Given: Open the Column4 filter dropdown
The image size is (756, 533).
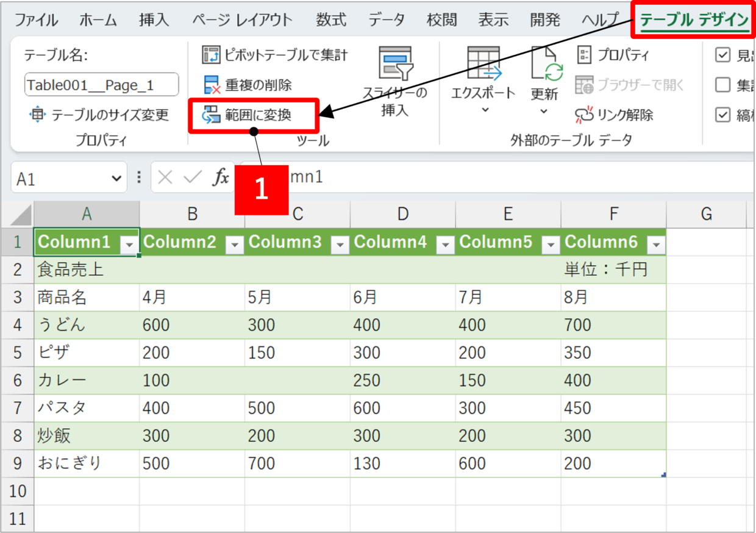Looking at the screenshot, I should [446, 244].
